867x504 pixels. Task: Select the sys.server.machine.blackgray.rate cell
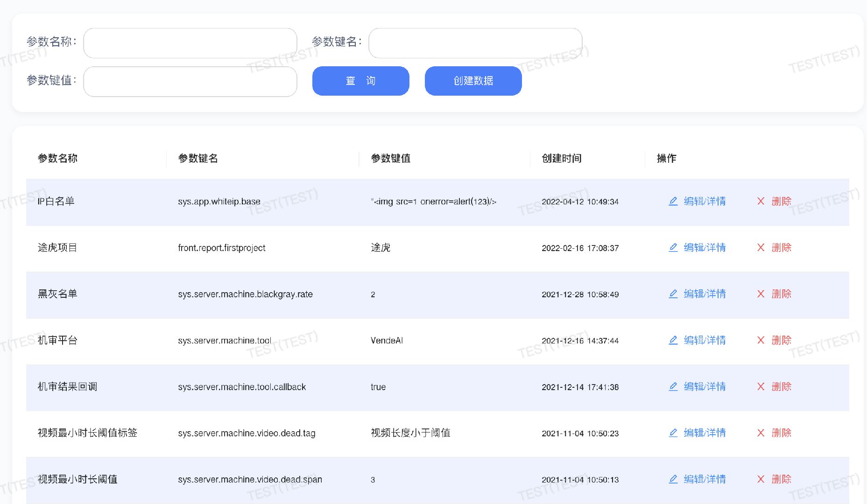[245, 294]
